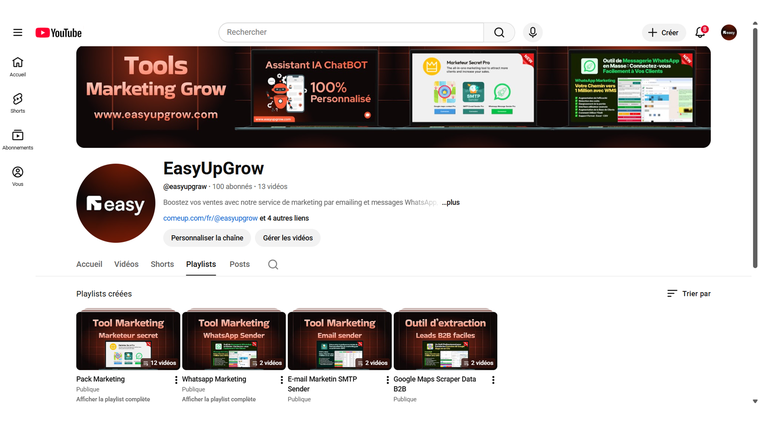Open options menu for Pack Marketing playlist
This screenshot has width=759, height=427.
(x=176, y=381)
